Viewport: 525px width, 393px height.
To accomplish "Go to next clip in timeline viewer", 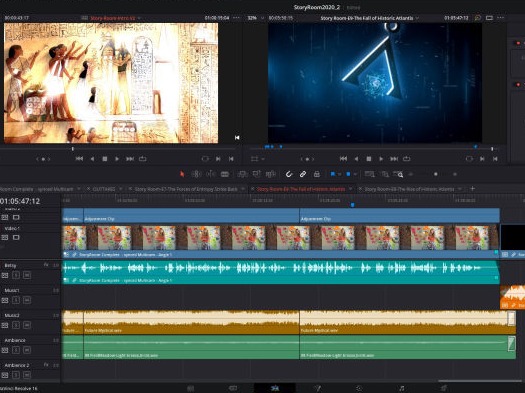I will pyautogui.click(x=394, y=159).
